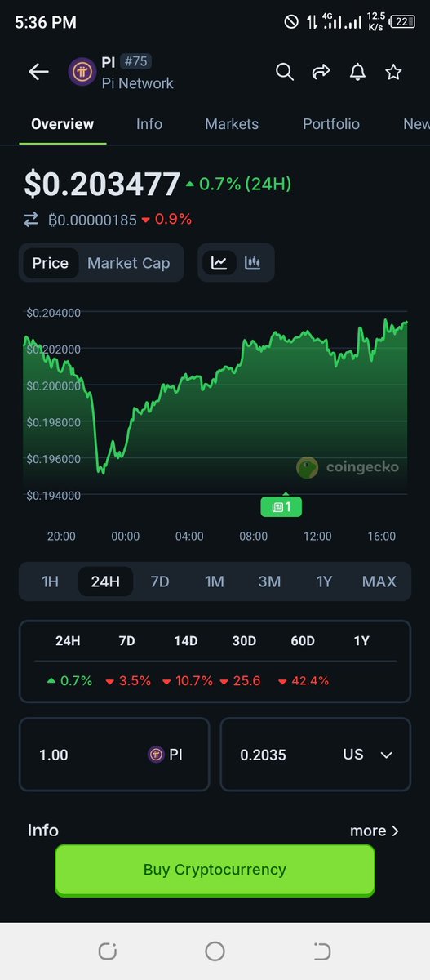Tap Android back navigation button
Image resolution: width=430 pixels, height=980 pixels.
[321, 951]
